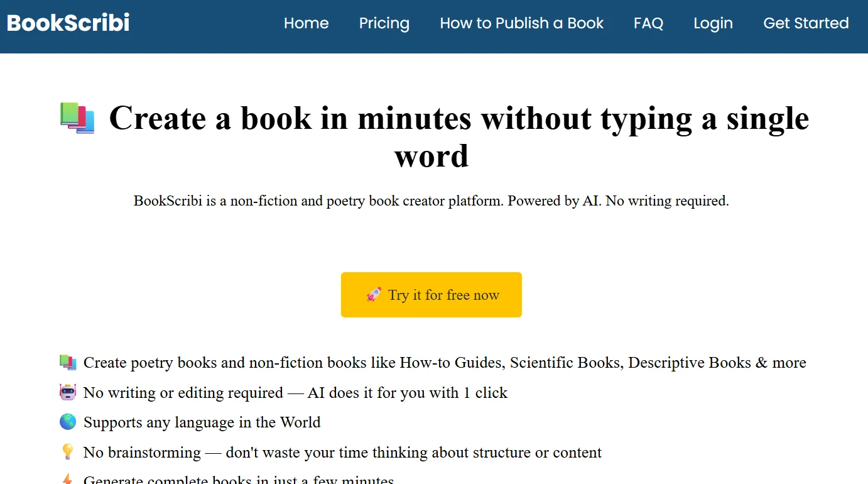The height and width of the screenshot is (484, 868).
Task: Navigate to How to Publish a Book
Action: coord(521,24)
